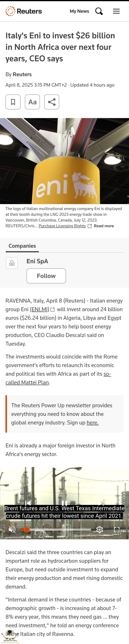129x644 pixels.
Task: Enter fullscreen video mode
Action: point(117,529)
